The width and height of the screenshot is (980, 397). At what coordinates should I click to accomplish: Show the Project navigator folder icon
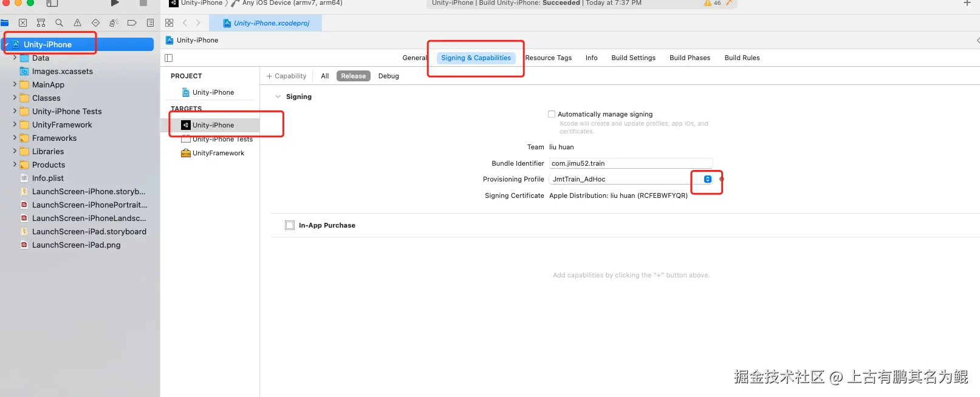(4, 23)
